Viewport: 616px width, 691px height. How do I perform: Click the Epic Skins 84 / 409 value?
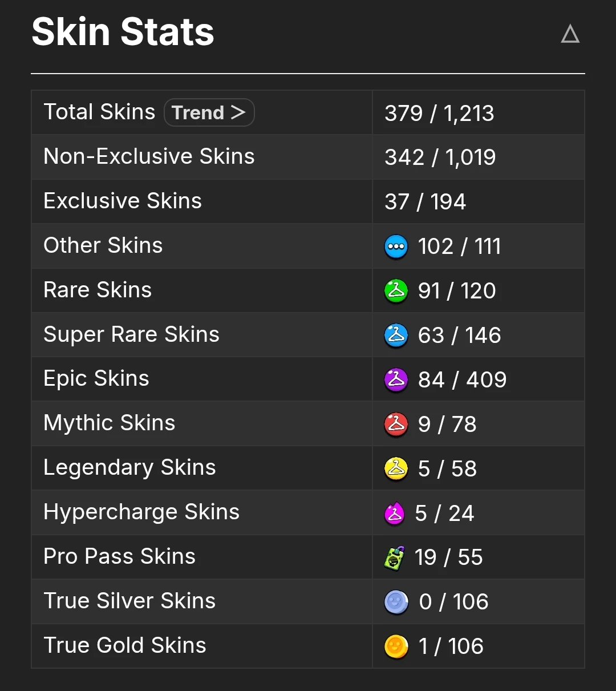tap(462, 380)
